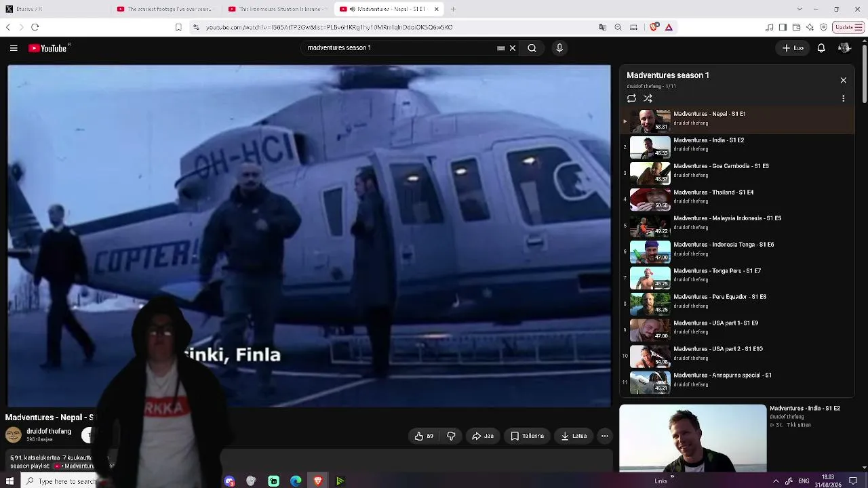Screen dimensions: 868x488
Task: Open the Windows Start menu
Action: click(x=9, y=481)
